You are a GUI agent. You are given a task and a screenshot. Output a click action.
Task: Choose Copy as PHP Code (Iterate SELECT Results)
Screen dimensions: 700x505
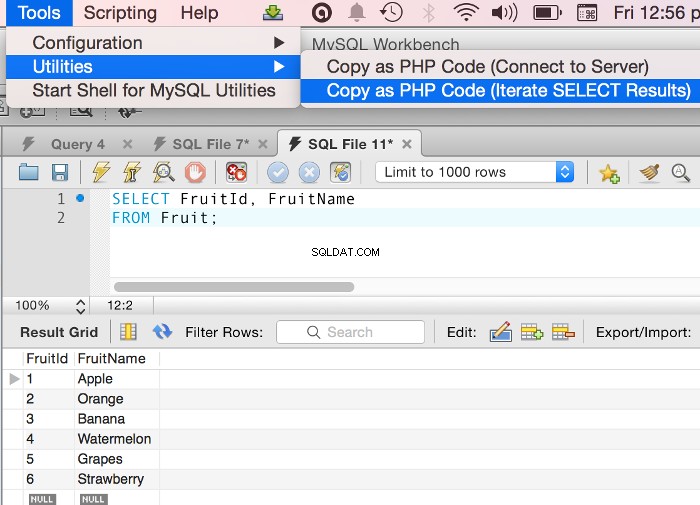click(500, 91)
